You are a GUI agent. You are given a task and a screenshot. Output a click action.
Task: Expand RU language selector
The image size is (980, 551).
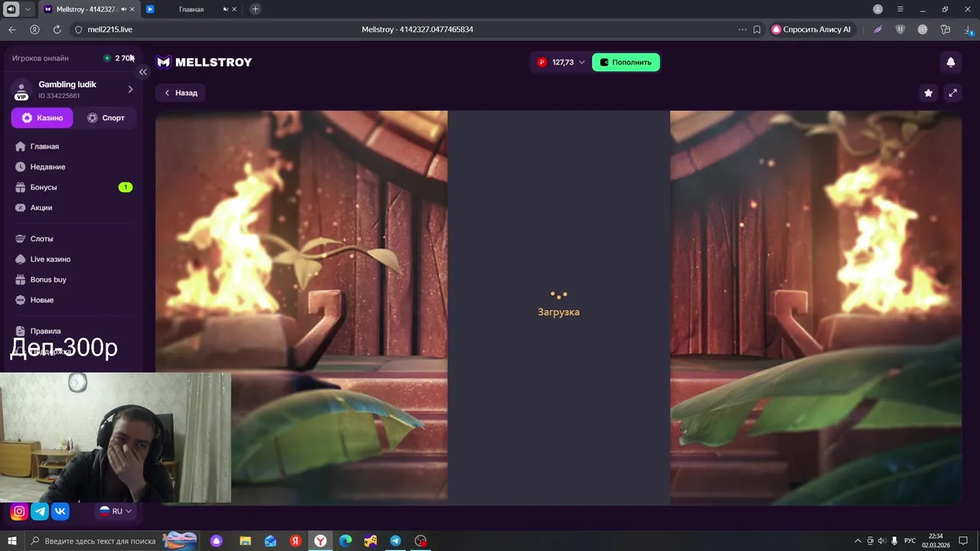coord(116,511)
